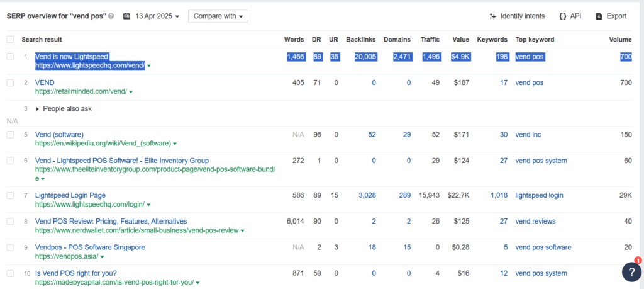
Task: Open the VEND result title from retailminded
Action: (x=45, y=82)
